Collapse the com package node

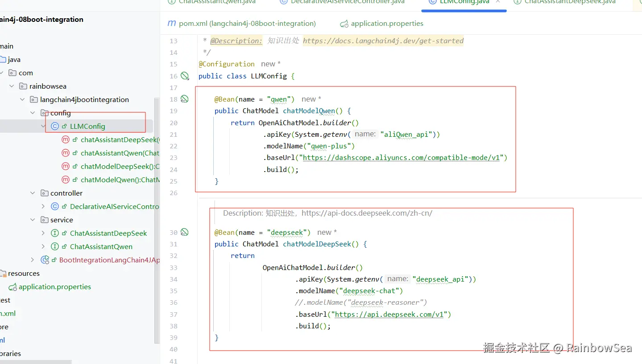(x=2, y=73)
